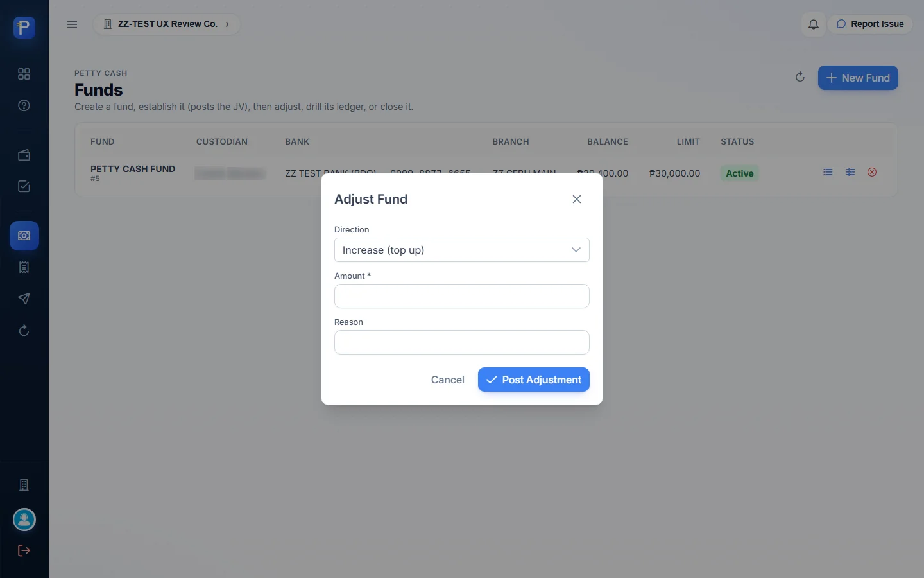Open the dashboard grid icon in sidebar

24,74
